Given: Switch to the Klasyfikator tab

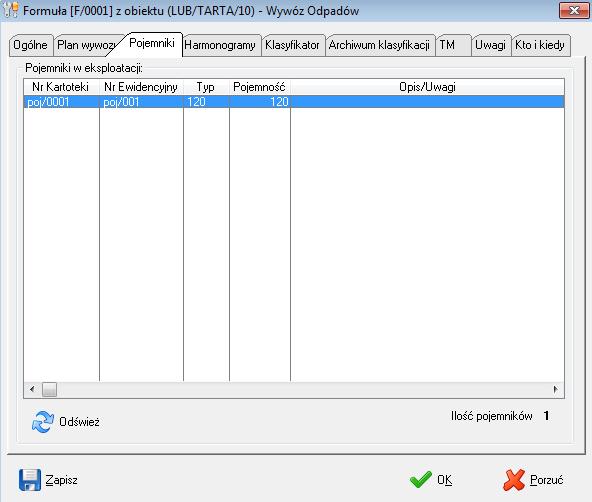Looking at the screenshot, I should (x=292, y=45).
